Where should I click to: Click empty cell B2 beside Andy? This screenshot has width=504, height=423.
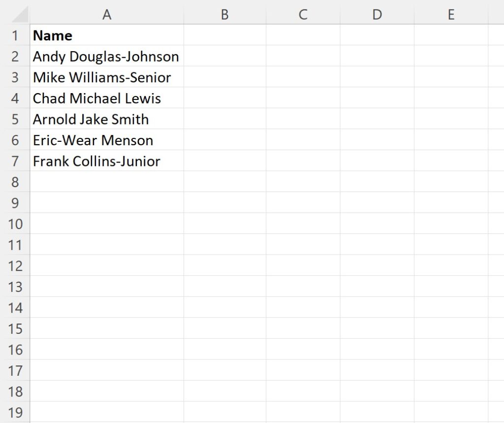(x=224, y=56)
